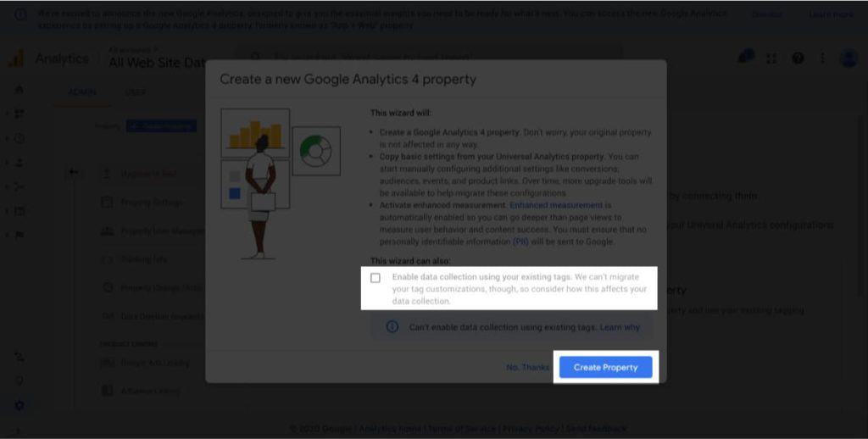Expand the Audience reports section
This screenshot has width=868, height=439.
coord(19,162)
